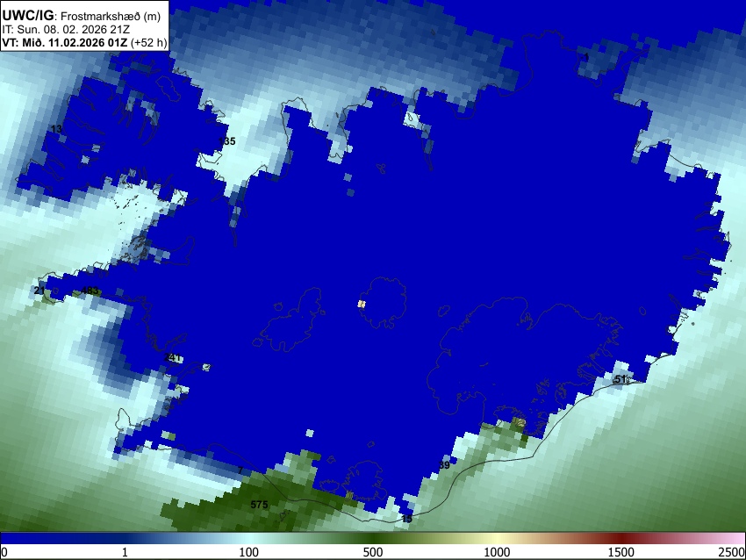Click the map value label 39
This screenshot has width=746, height=560.
(444, 465)
